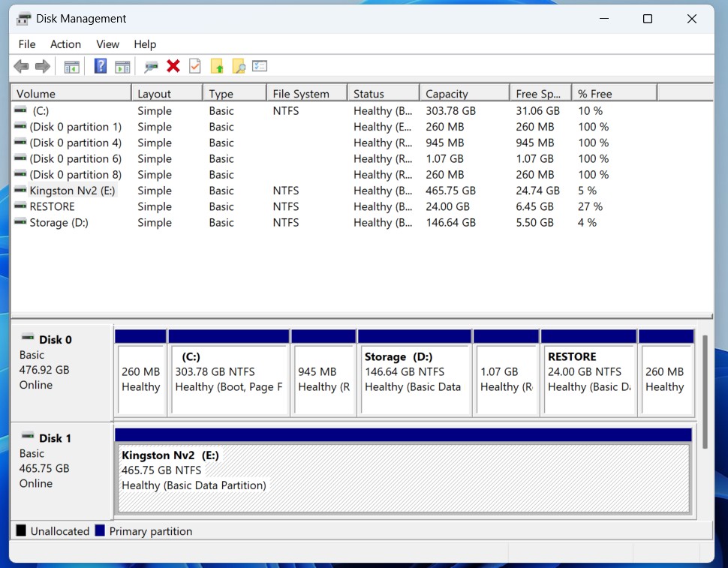Sort the list by Capacity column header
The height and width of the screenshot is (568, 728).
pyautogui.click(x=463, y=94)
